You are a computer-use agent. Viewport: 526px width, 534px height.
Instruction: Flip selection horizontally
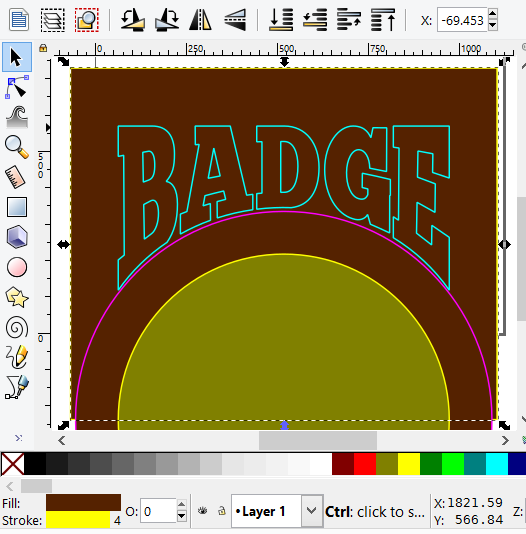click(201, 20)
